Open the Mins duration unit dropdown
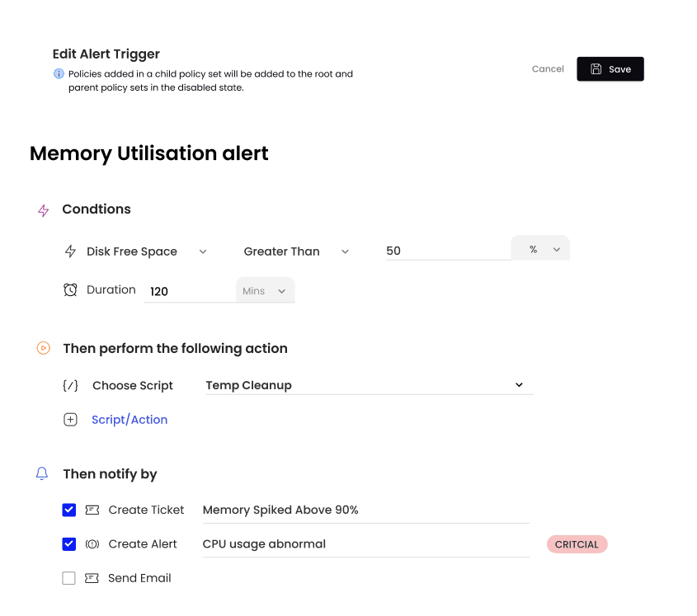Viewport: 697px width, 616px height. coord(266,290)
